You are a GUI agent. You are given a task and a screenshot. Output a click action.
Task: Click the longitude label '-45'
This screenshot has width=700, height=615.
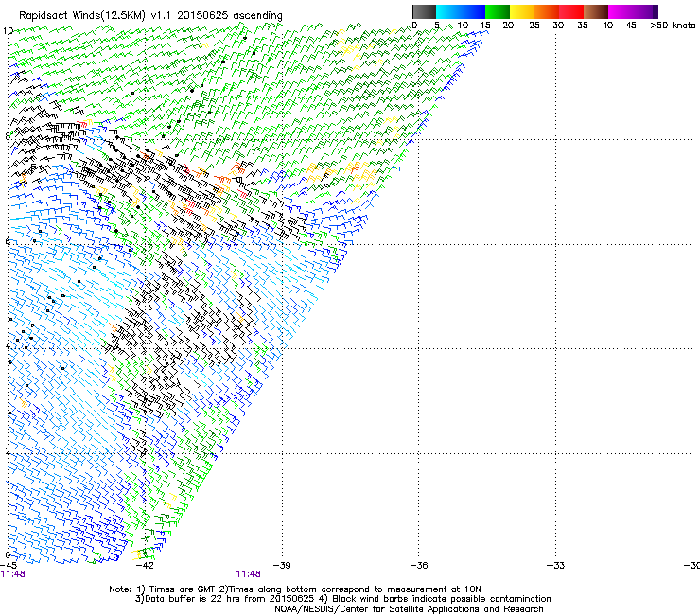8,566
